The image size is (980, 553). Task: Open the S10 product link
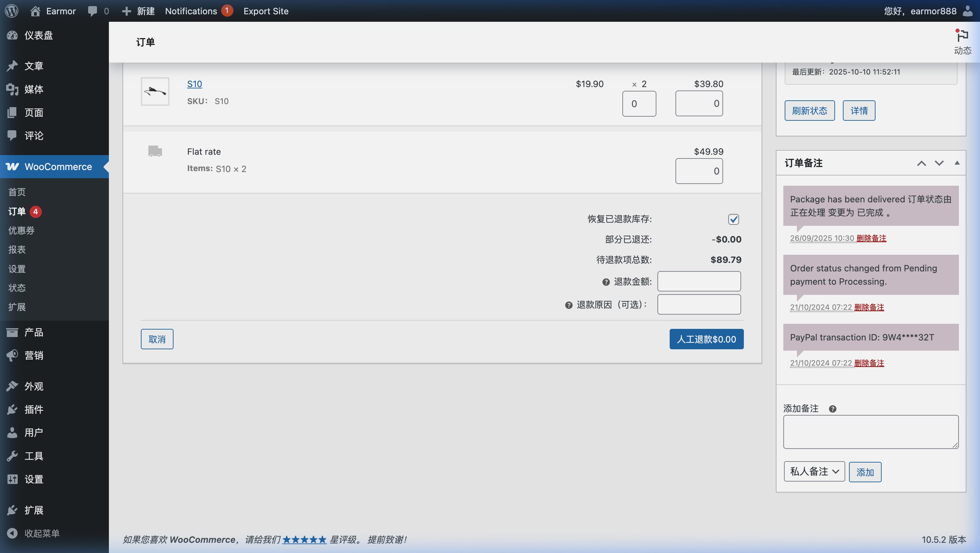point(194,84)
